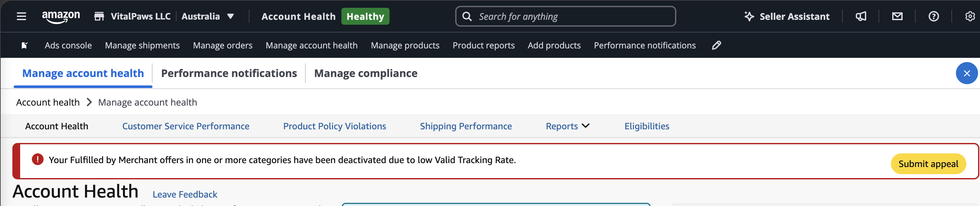Open the Leave Feedback link
The height and width of the screenshot is (206, 980).
[185, 194]
